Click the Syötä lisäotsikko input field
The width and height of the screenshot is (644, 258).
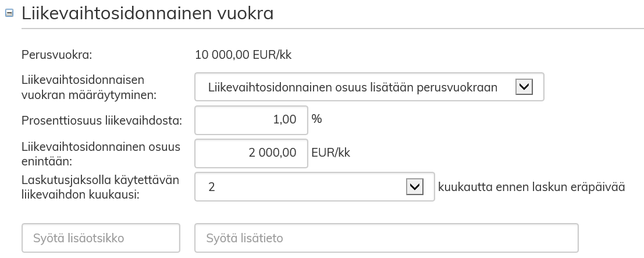pos(101,238)
